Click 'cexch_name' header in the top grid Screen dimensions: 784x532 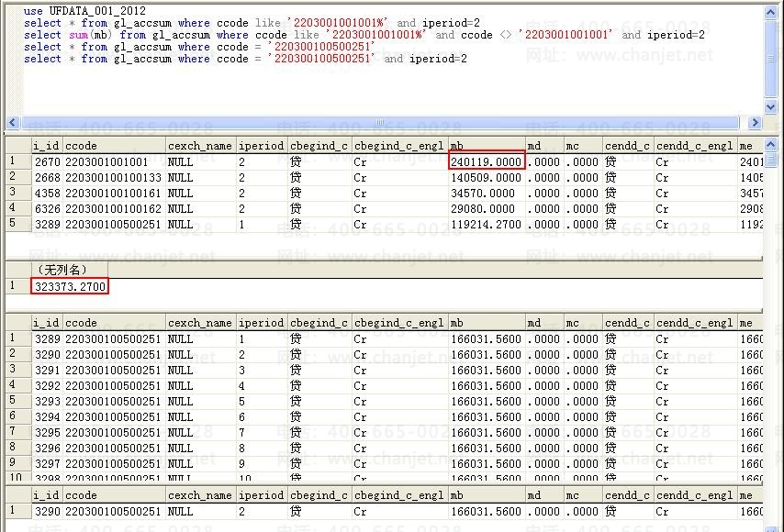tap(199, 146)
